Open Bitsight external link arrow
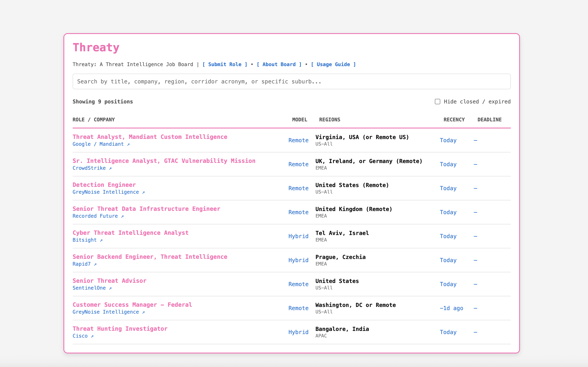 pos(101,240)
